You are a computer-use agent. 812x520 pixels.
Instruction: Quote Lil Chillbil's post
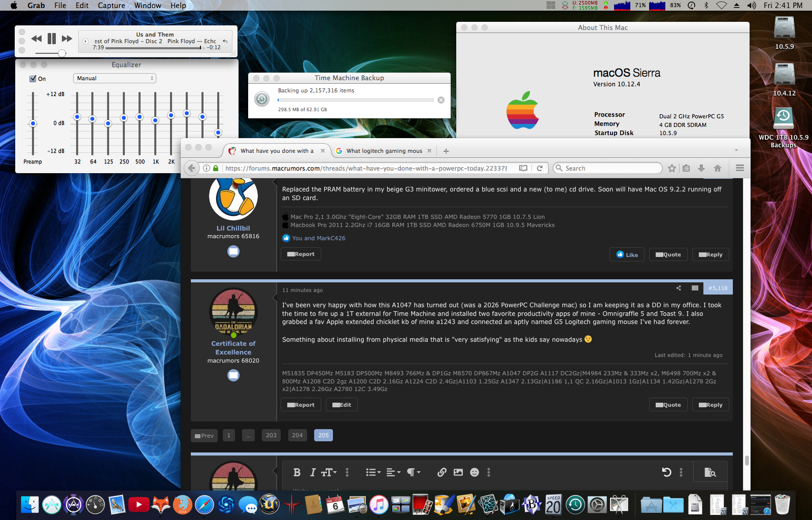click(x=668, y=254)
